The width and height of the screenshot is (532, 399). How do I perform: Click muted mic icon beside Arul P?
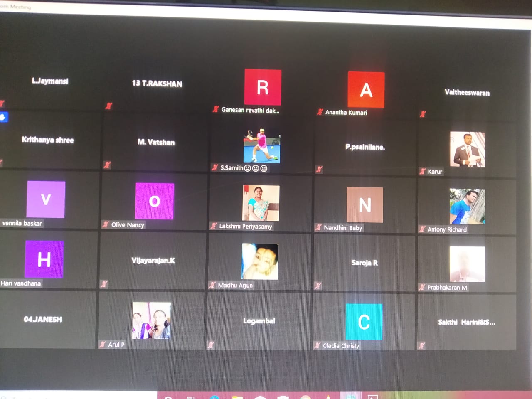(x=102, y=344)
